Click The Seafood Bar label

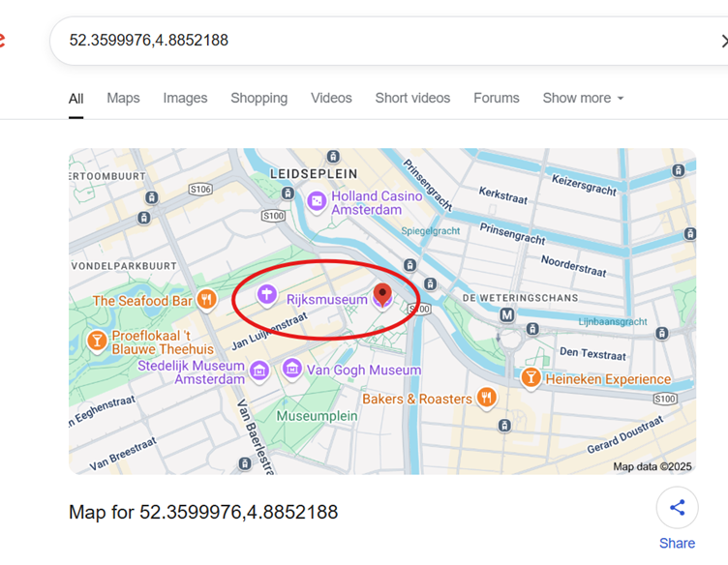(x=142, y=301)
